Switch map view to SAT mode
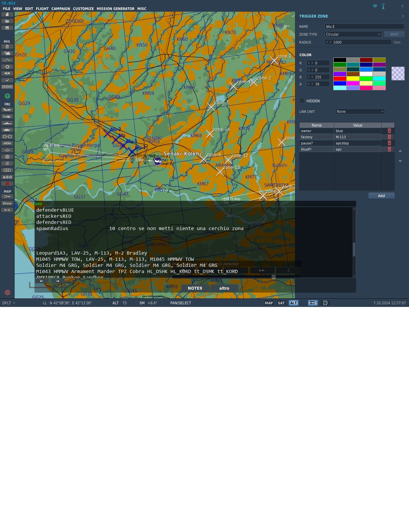Screen dimensions: 409x532 281,303
